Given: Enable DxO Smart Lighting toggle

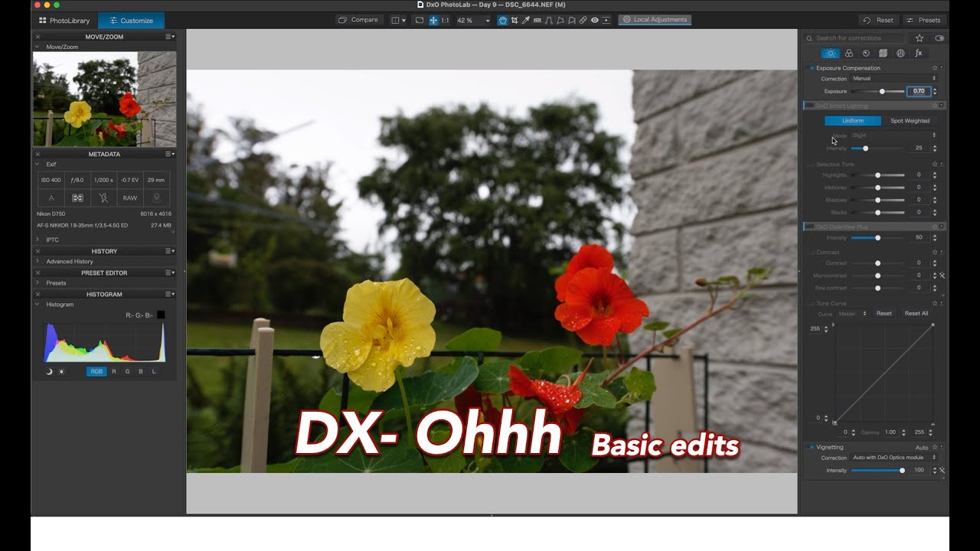Looking at the screenshot, I should (x=809, y=106).
